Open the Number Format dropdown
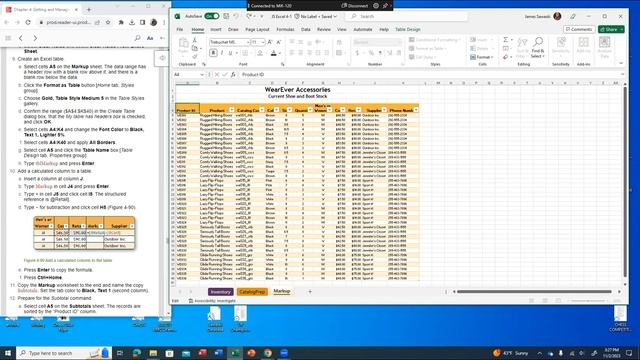 pyautogui.click(x=400, y=42)
